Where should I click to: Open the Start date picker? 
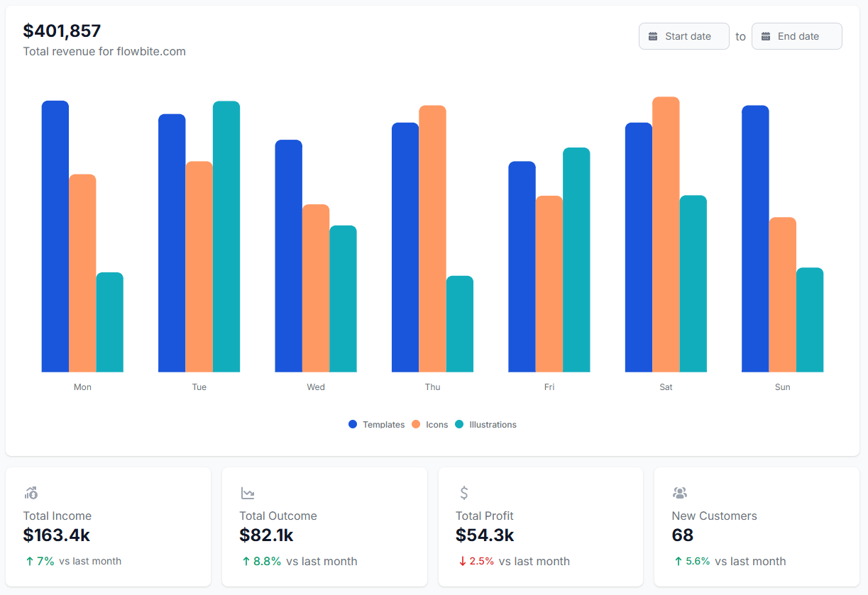click(x=683, y=35)
